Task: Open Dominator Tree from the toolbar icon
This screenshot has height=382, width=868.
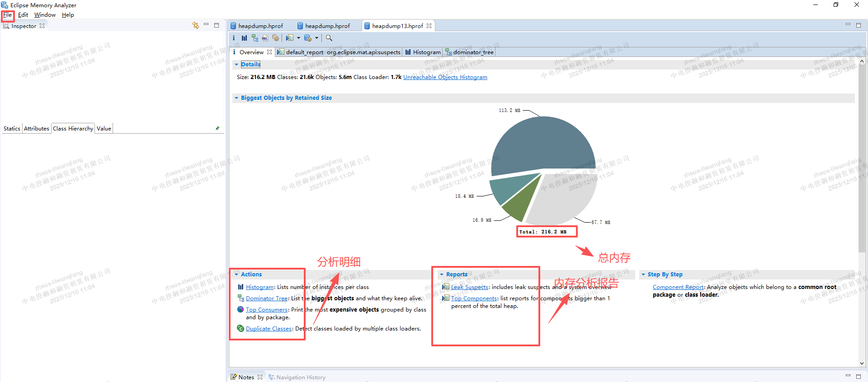Action: point(255,38)
